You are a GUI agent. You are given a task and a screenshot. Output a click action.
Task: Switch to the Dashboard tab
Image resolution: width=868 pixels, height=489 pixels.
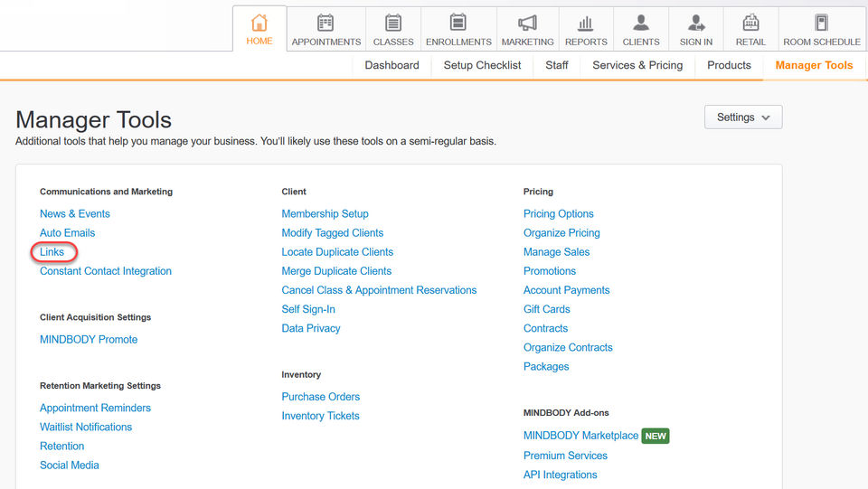(x=392, y=65)
